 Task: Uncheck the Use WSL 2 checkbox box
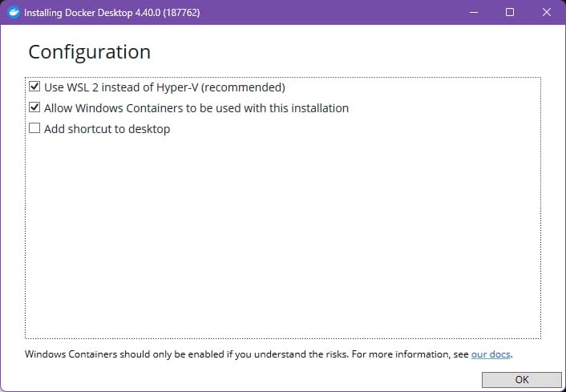coord(34,87)
